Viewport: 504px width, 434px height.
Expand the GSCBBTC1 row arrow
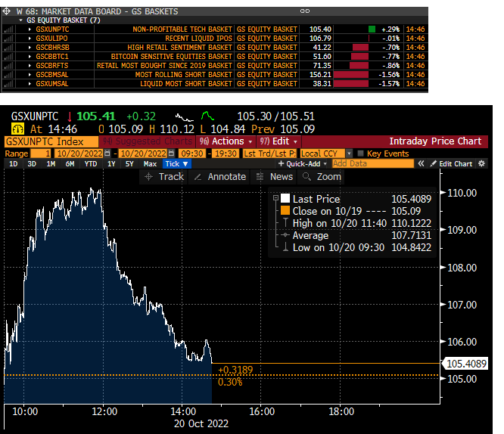[x=30, y=57]
